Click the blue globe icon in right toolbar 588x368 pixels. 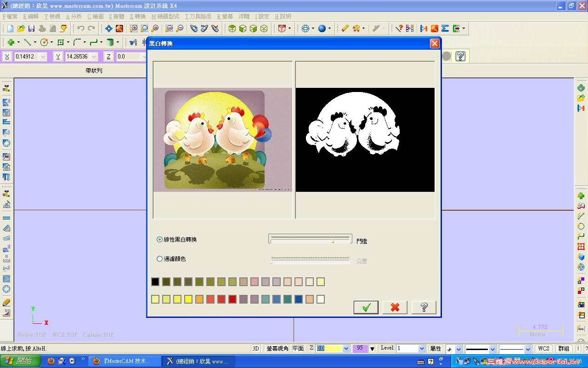click(581, 267)
